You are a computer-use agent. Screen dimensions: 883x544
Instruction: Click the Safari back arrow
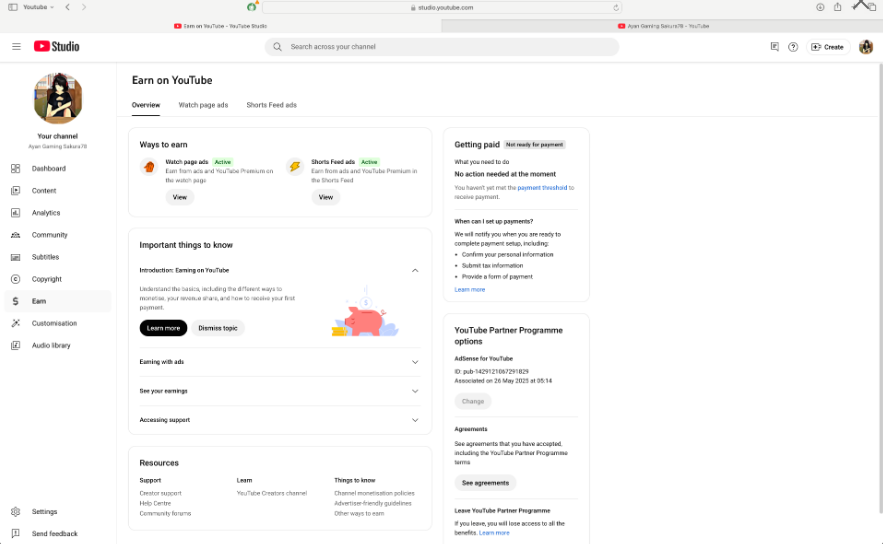pyautogui.click(x=68, y=7)
